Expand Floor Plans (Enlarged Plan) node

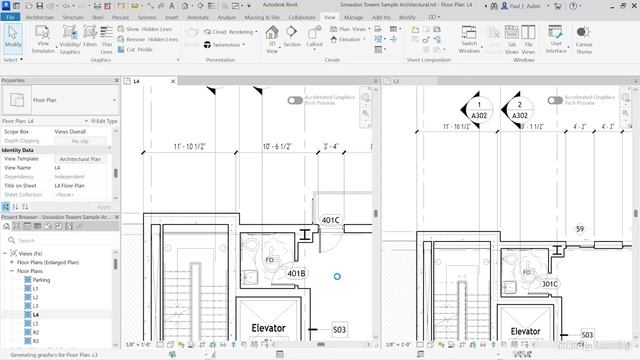pyautogui.click(x=11, y=262)
